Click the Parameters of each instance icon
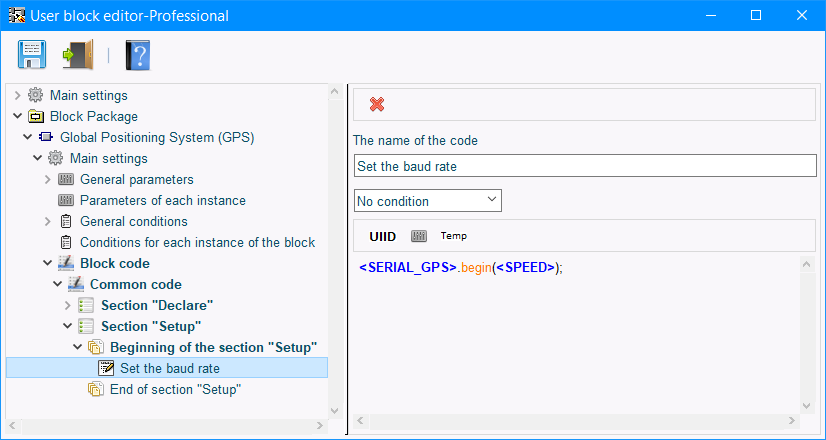The height and width of the screenshot is (440, 826). click(66, 201)
